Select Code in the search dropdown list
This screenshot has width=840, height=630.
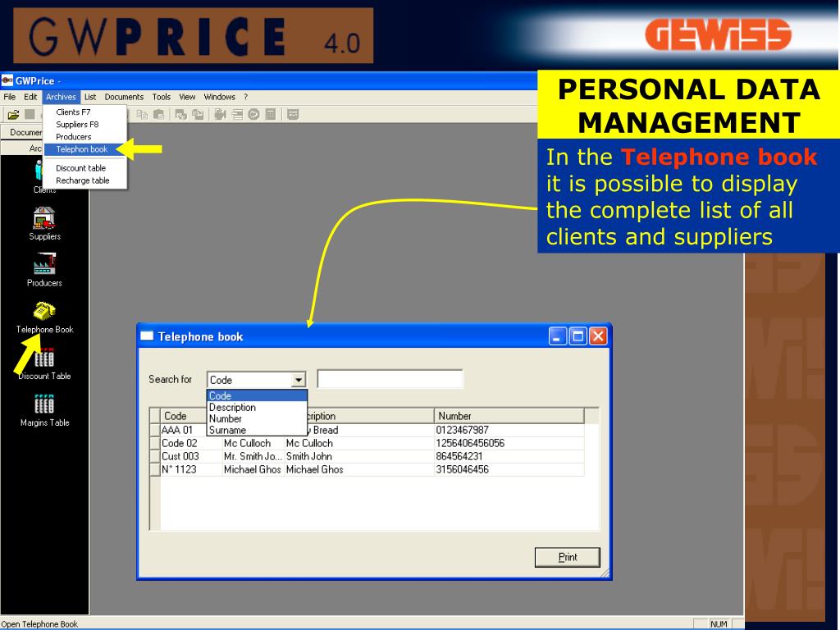tap(257, 396)
